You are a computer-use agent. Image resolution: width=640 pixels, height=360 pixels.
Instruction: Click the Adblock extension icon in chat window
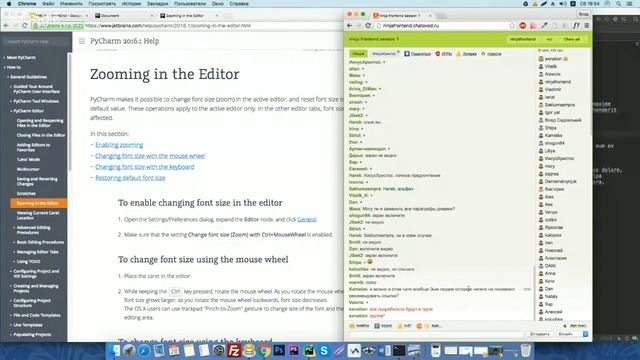[x=523, y=25]
